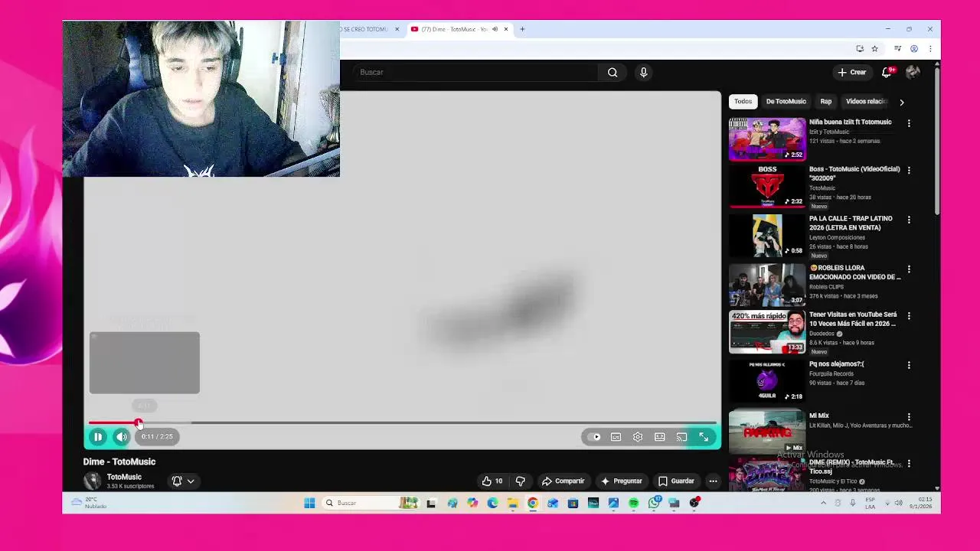Open Chrome from the taskbar
The width and height of the screenshot is (980, 551).
coord(533,503)
